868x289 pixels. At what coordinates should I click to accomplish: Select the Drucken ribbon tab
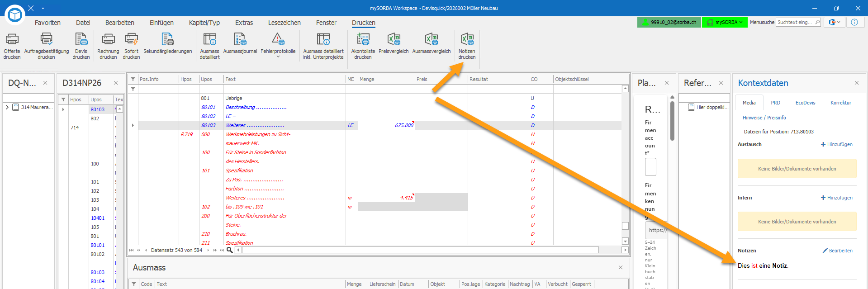point(364,23)
